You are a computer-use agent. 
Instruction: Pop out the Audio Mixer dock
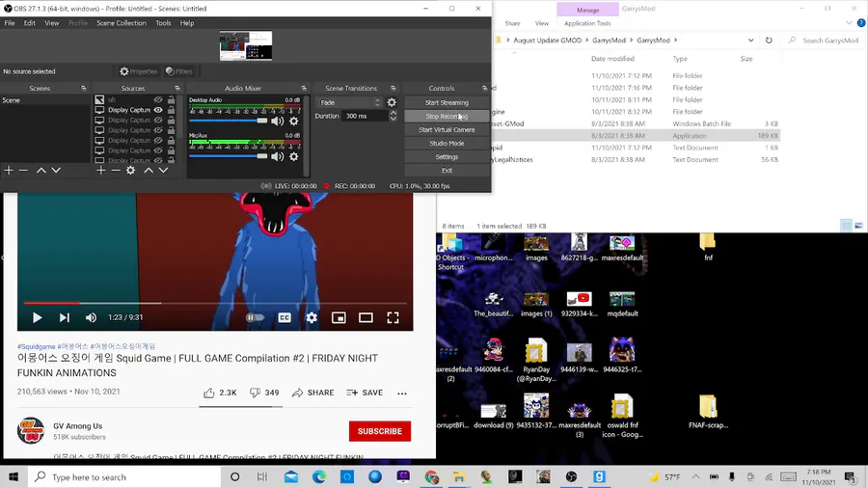click(304, 89)
